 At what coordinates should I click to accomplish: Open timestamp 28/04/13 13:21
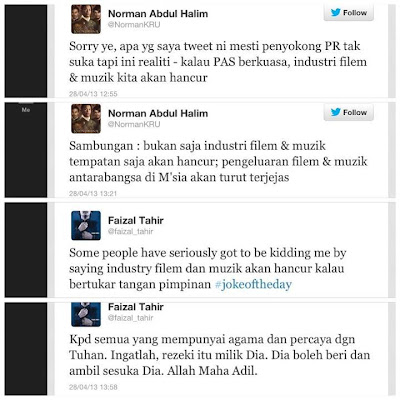pos(93,194)
